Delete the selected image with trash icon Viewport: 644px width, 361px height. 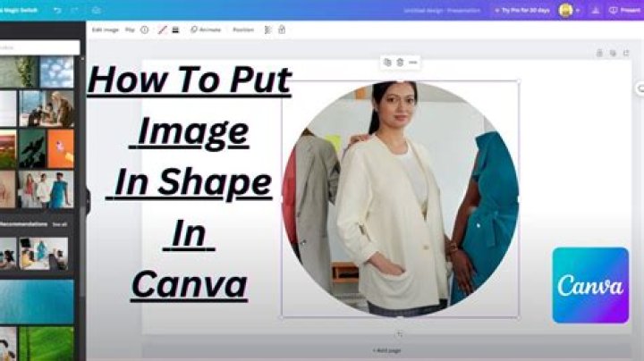[x=400, y=63]
